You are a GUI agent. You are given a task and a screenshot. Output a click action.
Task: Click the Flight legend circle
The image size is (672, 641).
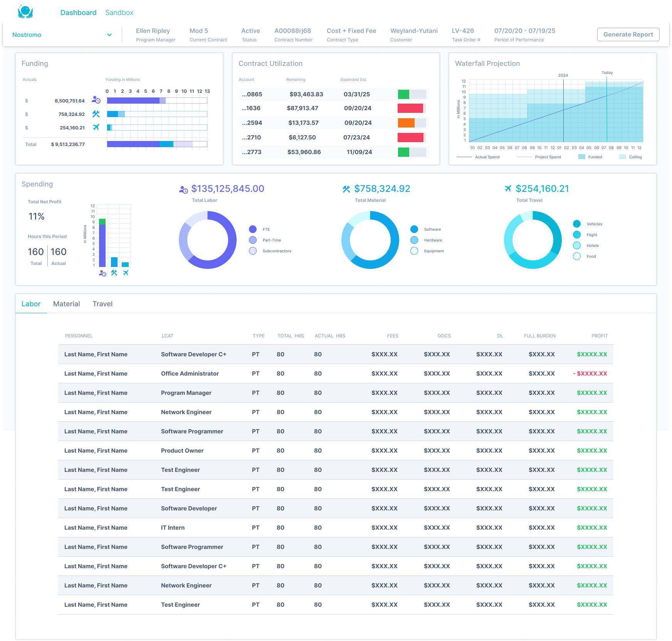coord(577,235)
